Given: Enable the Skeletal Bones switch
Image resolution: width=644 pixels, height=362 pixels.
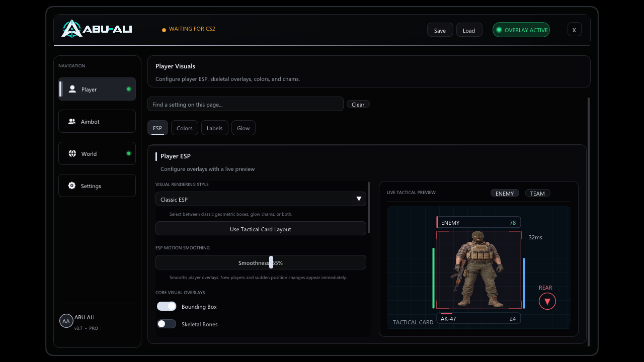Looking at the screenshot, I should 167,324.
